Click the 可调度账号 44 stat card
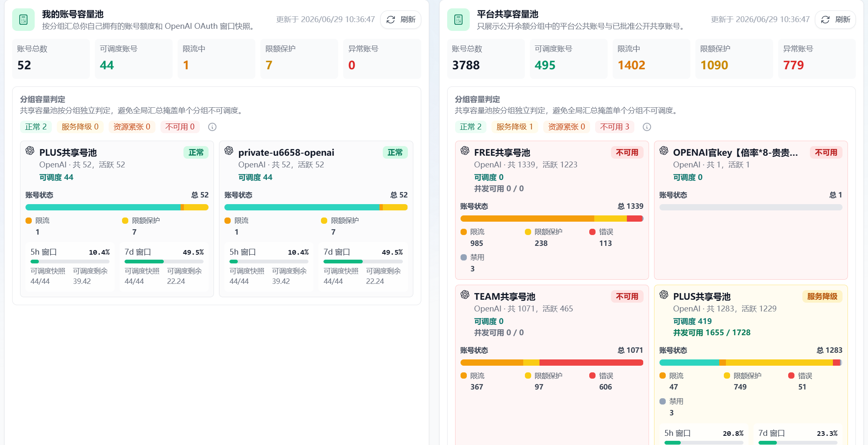 (x=134, y=59)
